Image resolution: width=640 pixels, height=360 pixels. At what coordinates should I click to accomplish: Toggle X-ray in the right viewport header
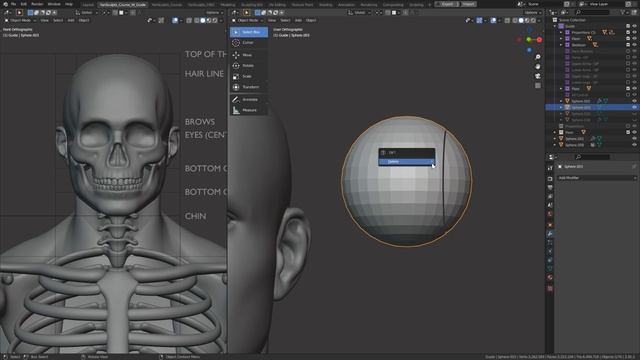coord(507,20)
